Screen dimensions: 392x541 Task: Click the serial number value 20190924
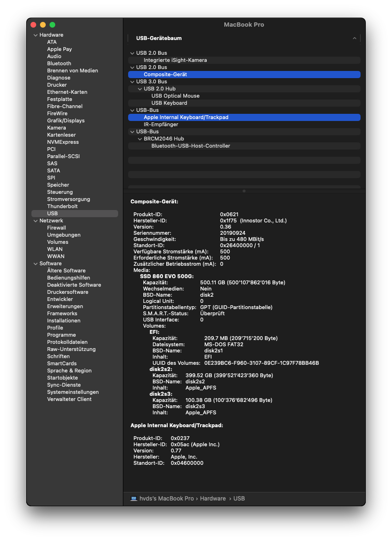[232, 233]
